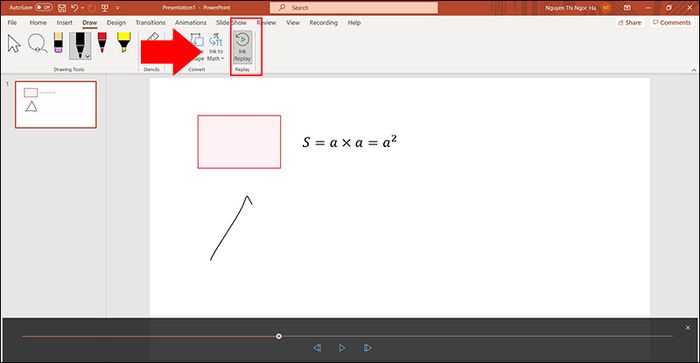Switch to the Insert tab
The image size is (700, 363).
coord(64,22)
